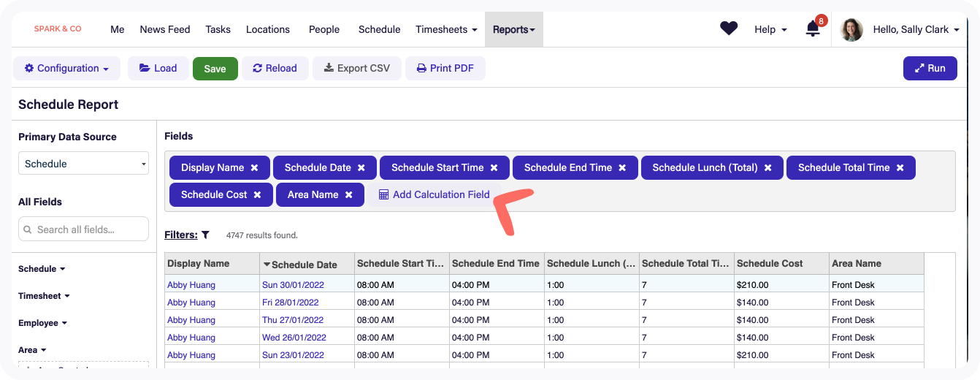
Task: Click Sally Clark's profile avatar
Action: point(852,29)
